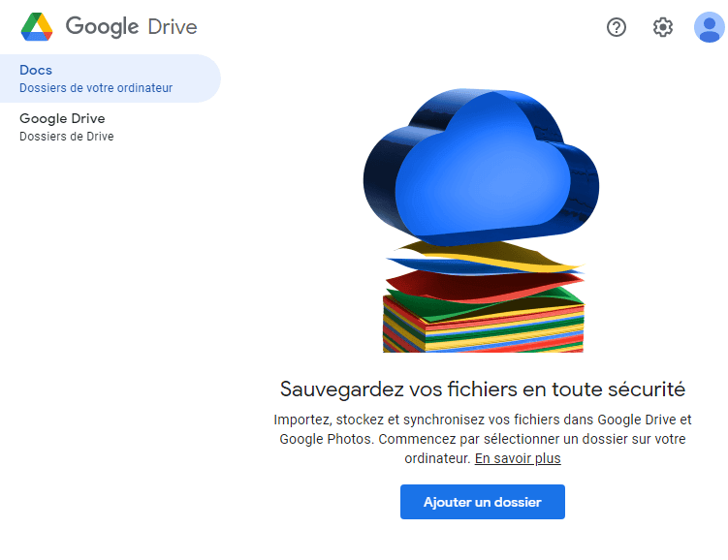
Task: Click the "Sauvegardez vos fichiers" heading
Action: (x=483, y=389)
